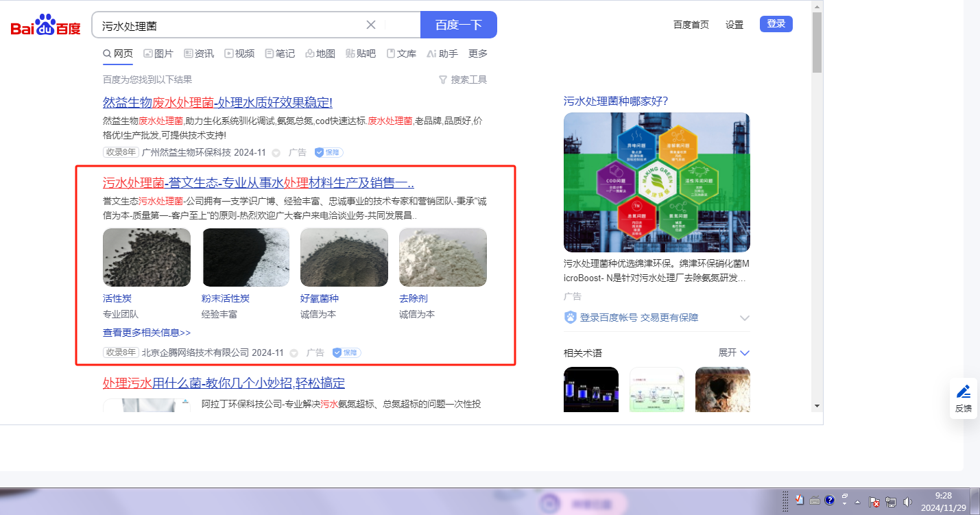980x515 pixels.
Task: Click the Baidu logo
Action: [x=45, y=25]
